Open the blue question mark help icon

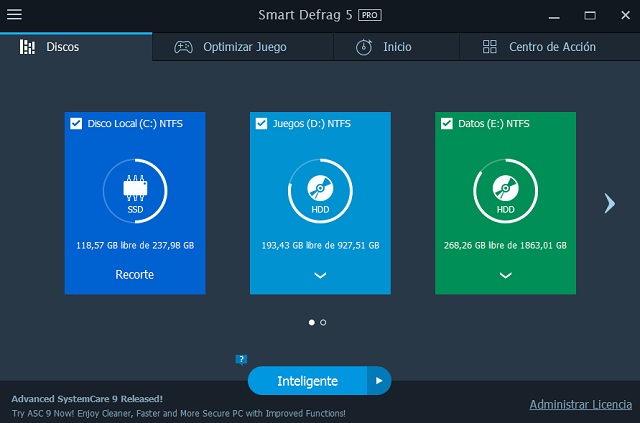[x=241, y=359]
